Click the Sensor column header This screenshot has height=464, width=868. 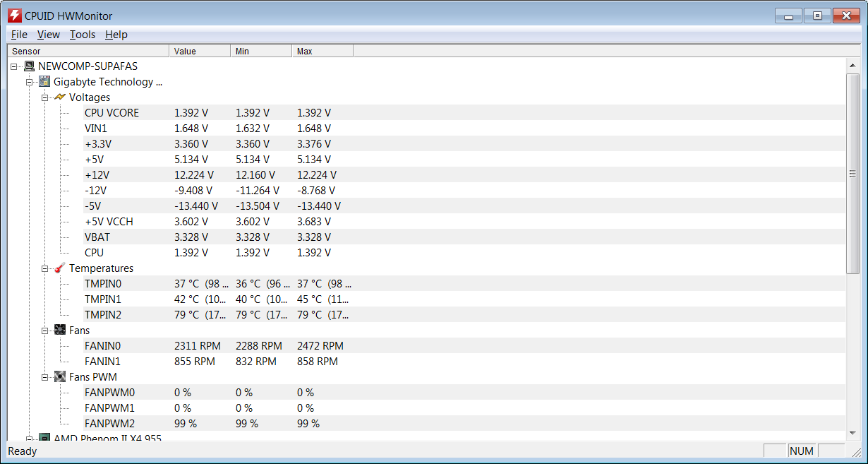pyautogui.click(x=88, y=51)
